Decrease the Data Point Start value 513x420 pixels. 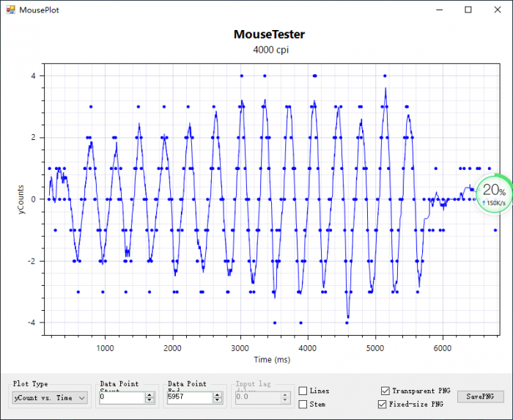(150, 400)
